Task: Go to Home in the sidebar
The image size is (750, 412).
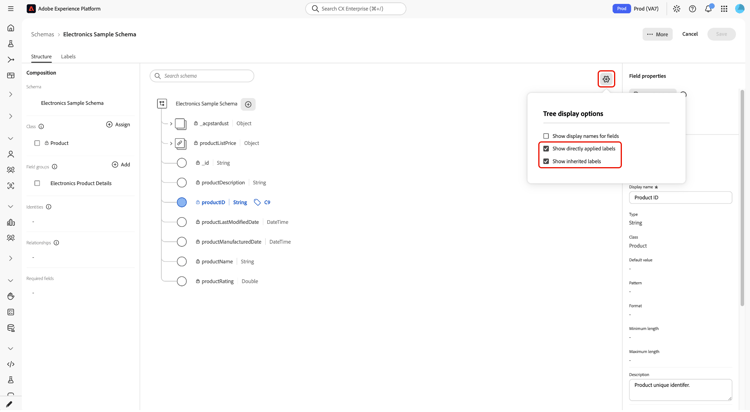Action: (x=11, y=28)
